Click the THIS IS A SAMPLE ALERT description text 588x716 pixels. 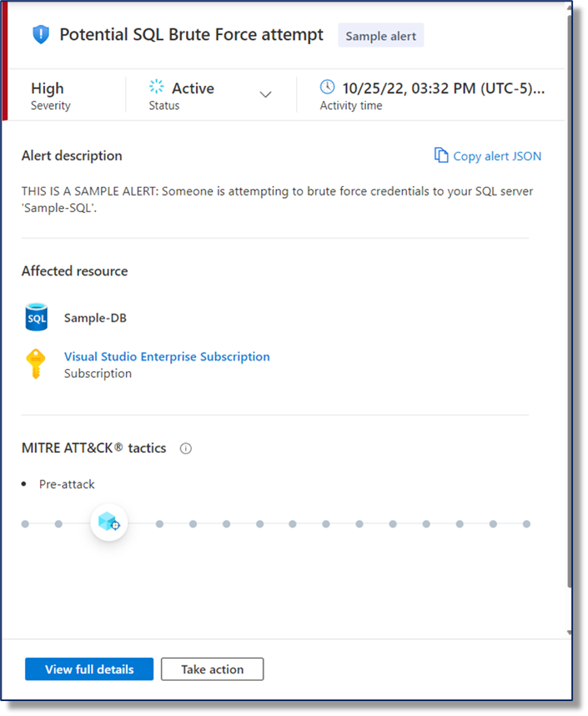[x=277, y=200]
